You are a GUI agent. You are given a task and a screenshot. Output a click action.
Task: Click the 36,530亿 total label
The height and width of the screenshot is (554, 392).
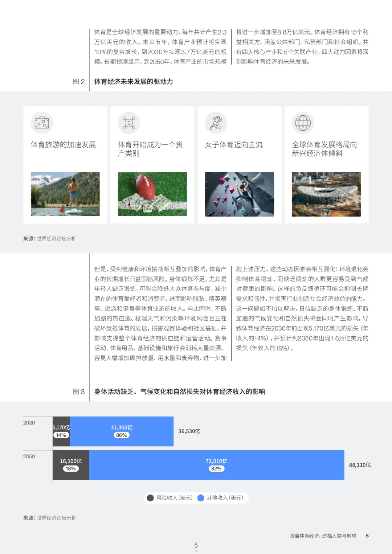pos(189,431)
